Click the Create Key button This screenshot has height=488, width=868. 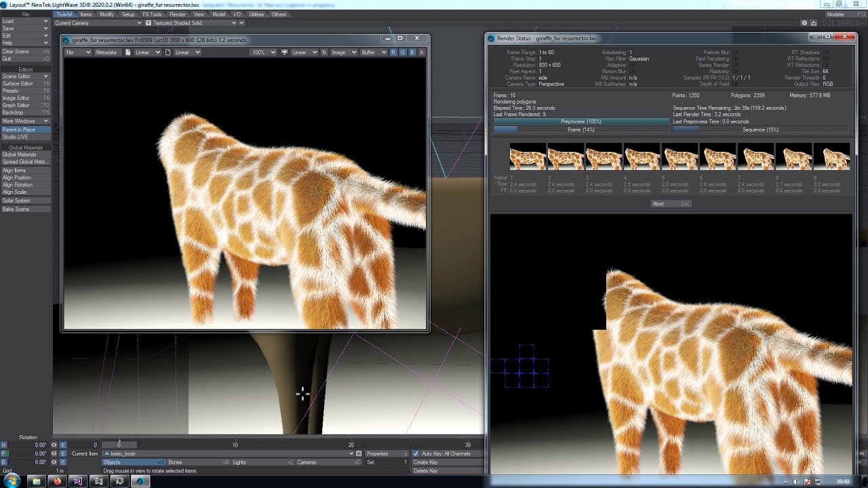click(x=447, y=462)
